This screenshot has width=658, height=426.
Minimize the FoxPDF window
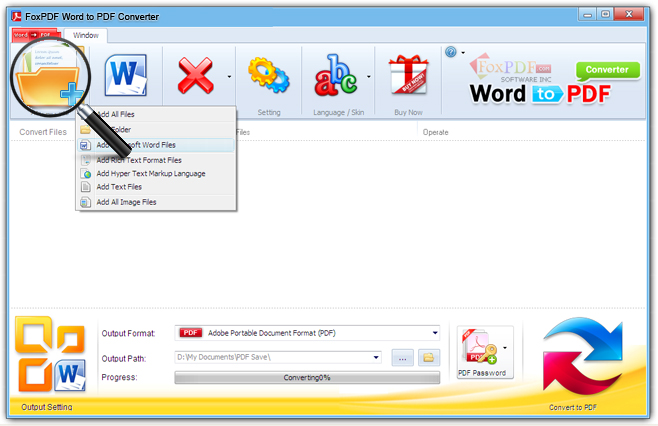click(588, 15)
